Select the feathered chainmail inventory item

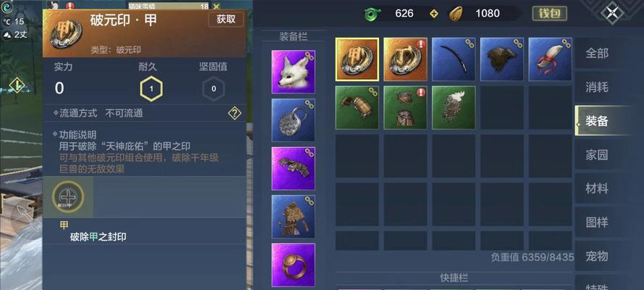(453, 107)
